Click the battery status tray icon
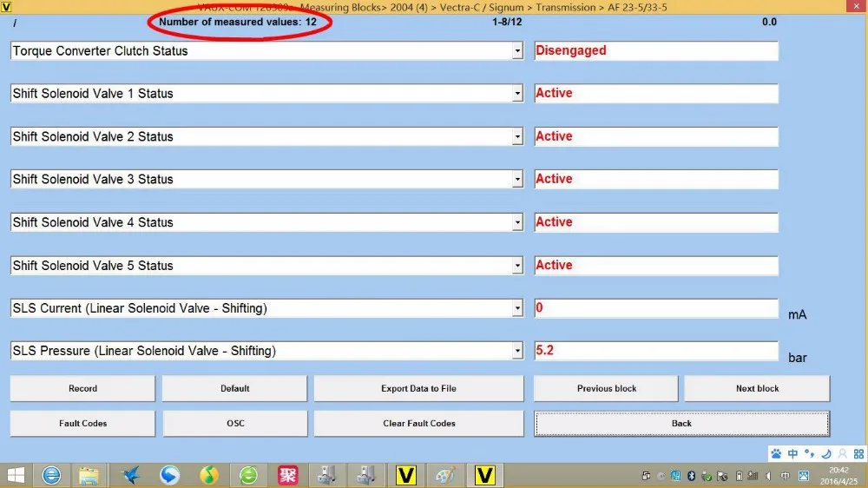This screenshot has height=488, width=868. coord(739,476)
